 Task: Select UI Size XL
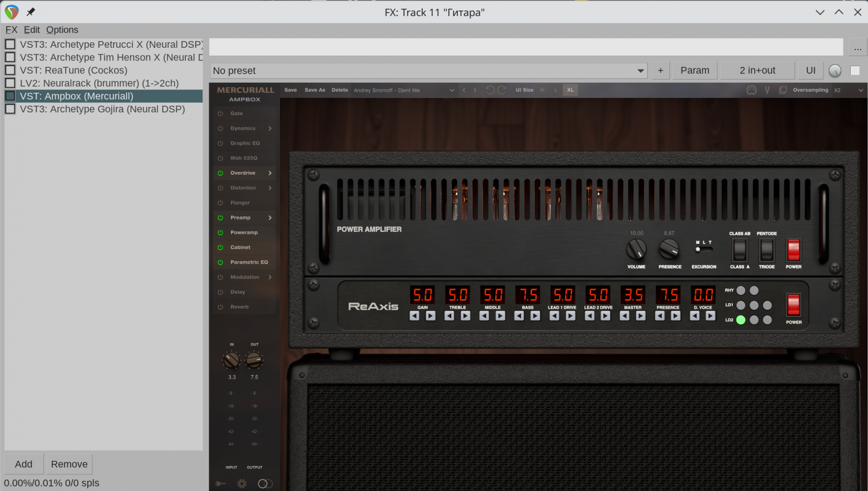tap(570, 90)
